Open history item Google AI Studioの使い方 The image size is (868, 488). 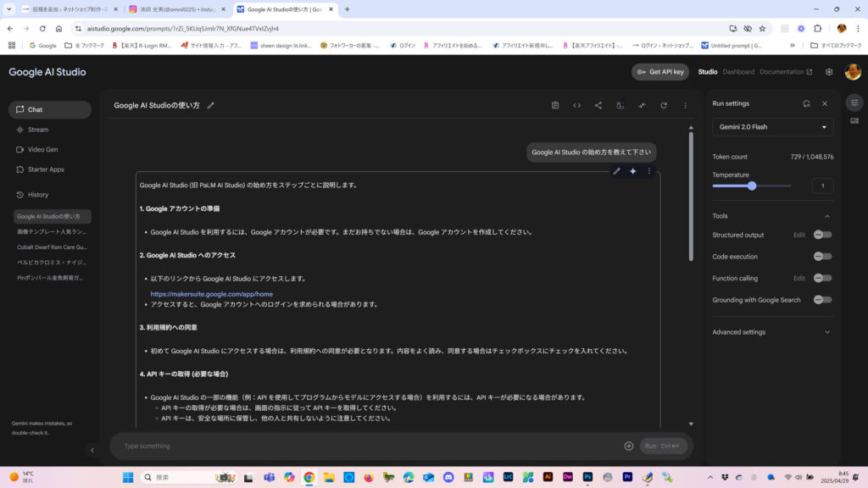coord(52,216)
